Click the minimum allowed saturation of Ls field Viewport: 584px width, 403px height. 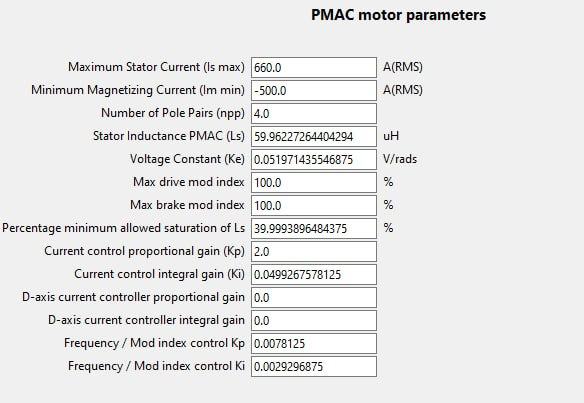coord(314,228)
